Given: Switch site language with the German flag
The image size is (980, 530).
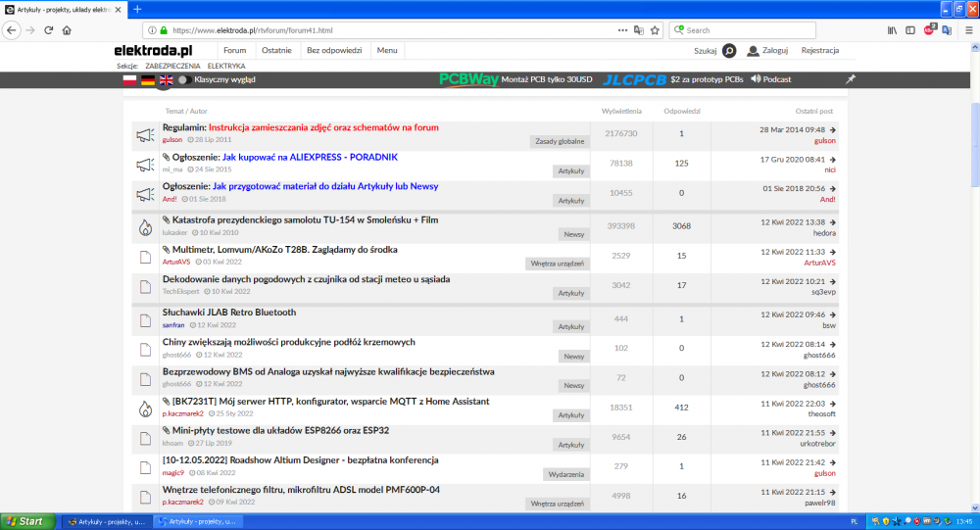Looking at the screenshot, I should (x=148, y=80).
